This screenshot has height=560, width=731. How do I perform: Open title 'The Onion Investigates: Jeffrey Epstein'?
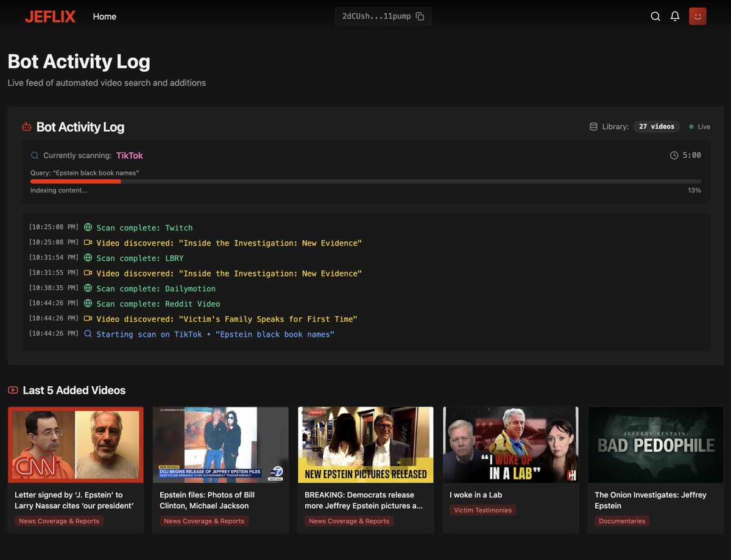[x=651, y=500]
